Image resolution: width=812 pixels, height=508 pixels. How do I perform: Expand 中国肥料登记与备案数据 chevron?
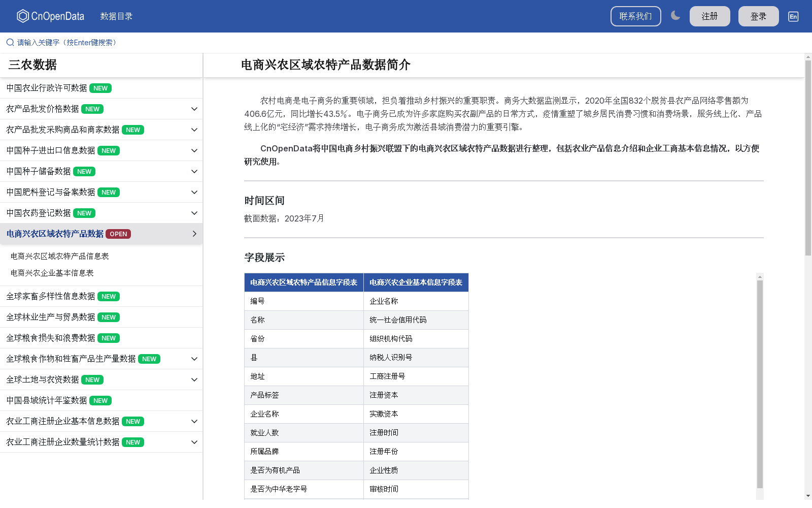pyautogui.click(x=194, y=192)
